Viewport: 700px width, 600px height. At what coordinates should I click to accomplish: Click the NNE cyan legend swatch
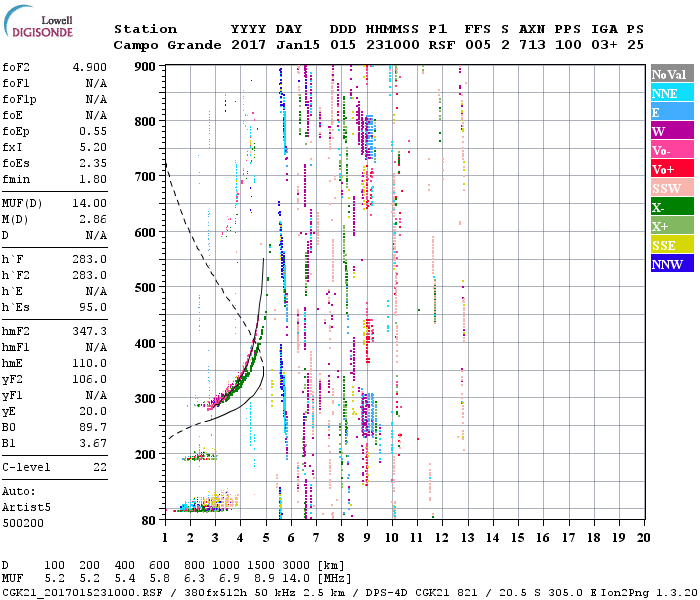tap(671, 93)
